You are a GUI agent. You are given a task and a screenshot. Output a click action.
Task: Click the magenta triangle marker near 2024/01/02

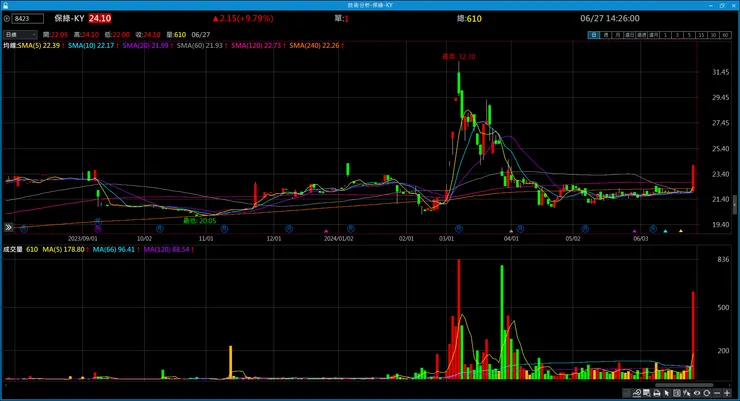[x=326, y=231]
